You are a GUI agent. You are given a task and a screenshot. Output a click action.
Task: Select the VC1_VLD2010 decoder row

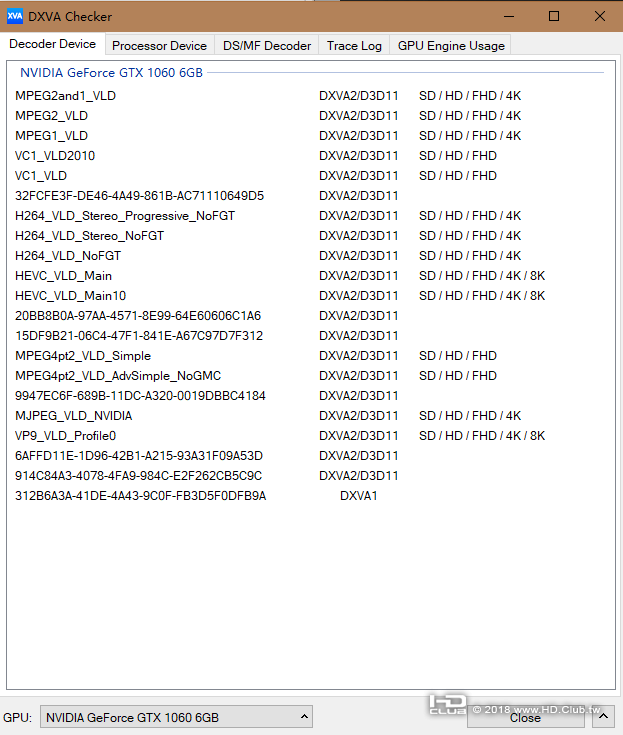click(x=55, y=155)
